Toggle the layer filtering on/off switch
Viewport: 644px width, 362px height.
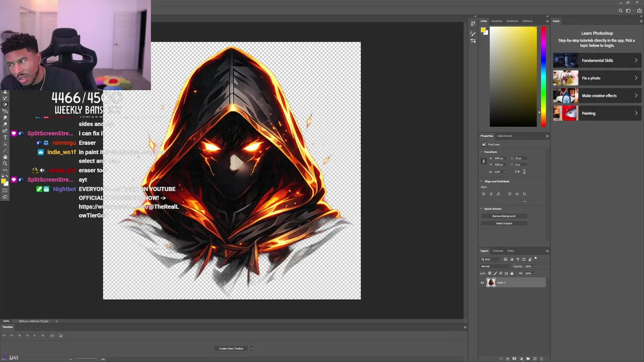pyautogui.click(x=535, y=258)
